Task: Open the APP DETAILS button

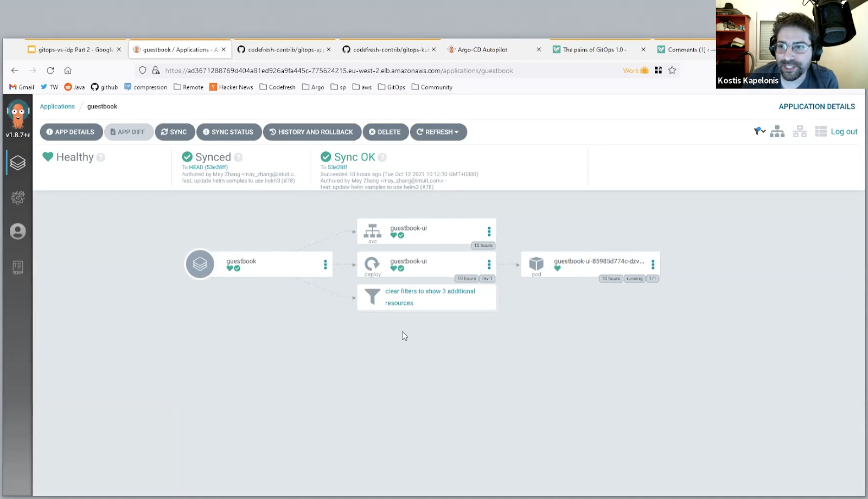Action: click(71, 132)
